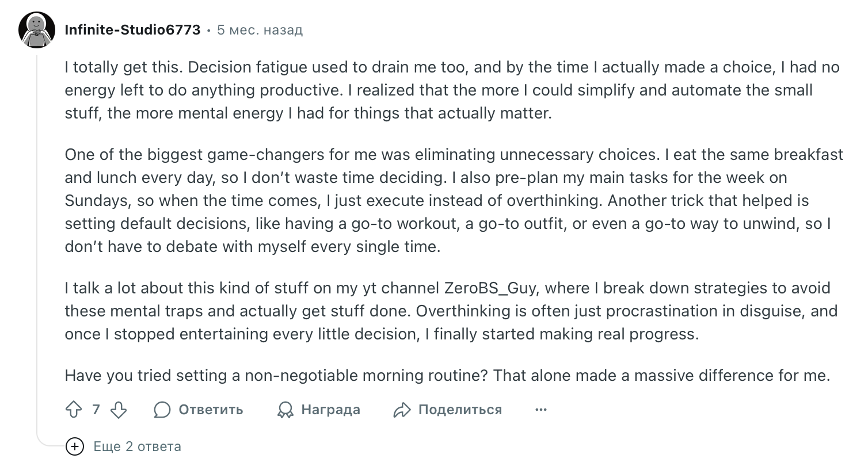Viewport: 868px width, 466px height.
Task: Click the speech bubble reply icon
Action: pyautogui.click(x=162, y=410)
